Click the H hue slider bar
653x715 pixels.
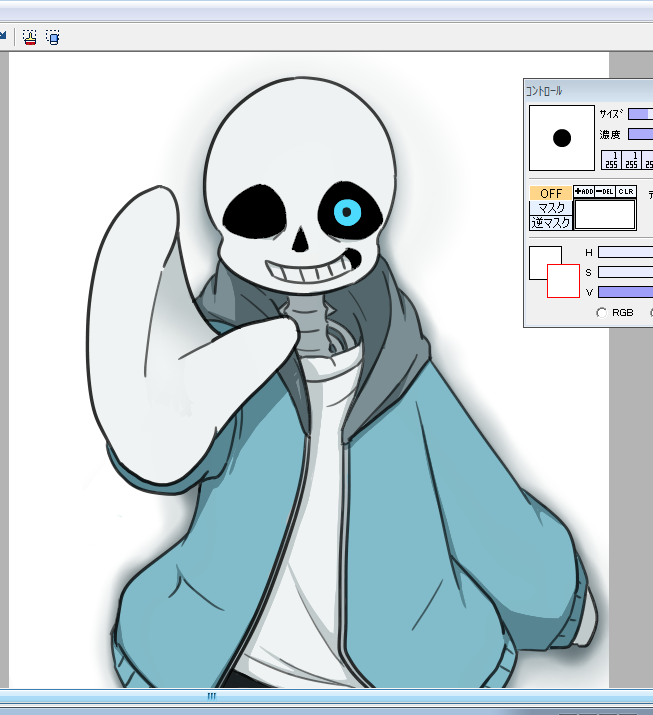pyautogui.click(x=626, y=252)
